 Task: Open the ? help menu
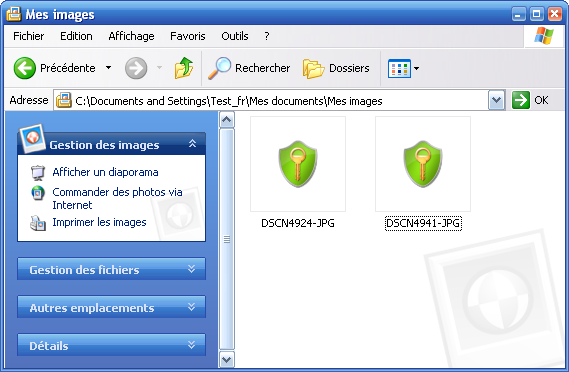click(267, 36)
